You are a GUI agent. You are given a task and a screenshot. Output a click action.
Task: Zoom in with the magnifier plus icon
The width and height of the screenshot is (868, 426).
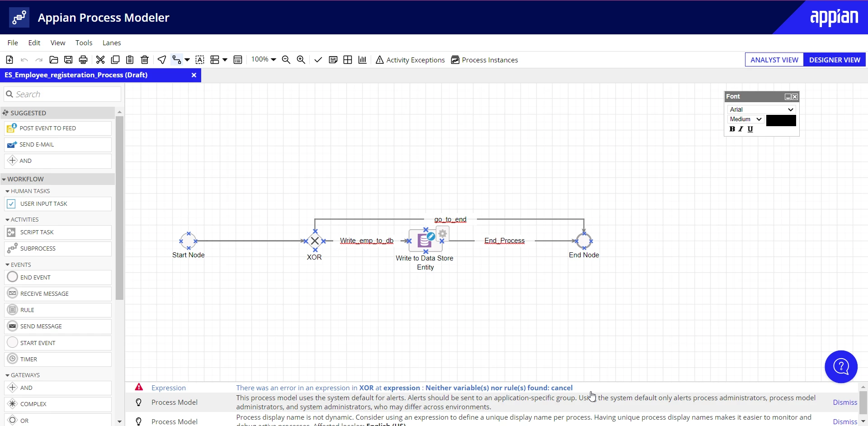301,60
